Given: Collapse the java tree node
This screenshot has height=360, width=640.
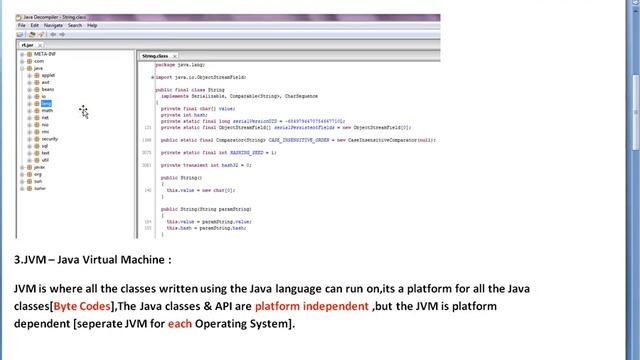Looking at the screenshot, I should coord(22,68).
